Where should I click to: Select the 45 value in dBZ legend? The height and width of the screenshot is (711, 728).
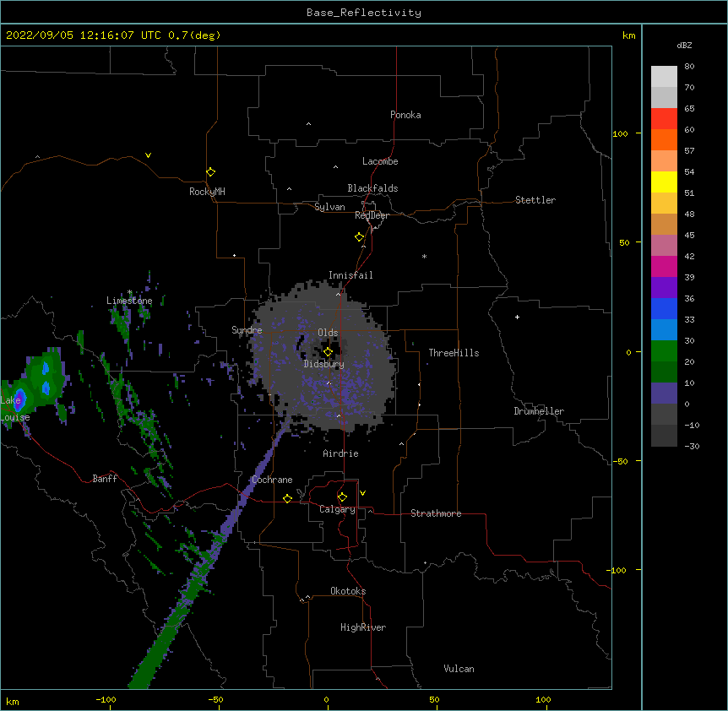pos(689,236)
